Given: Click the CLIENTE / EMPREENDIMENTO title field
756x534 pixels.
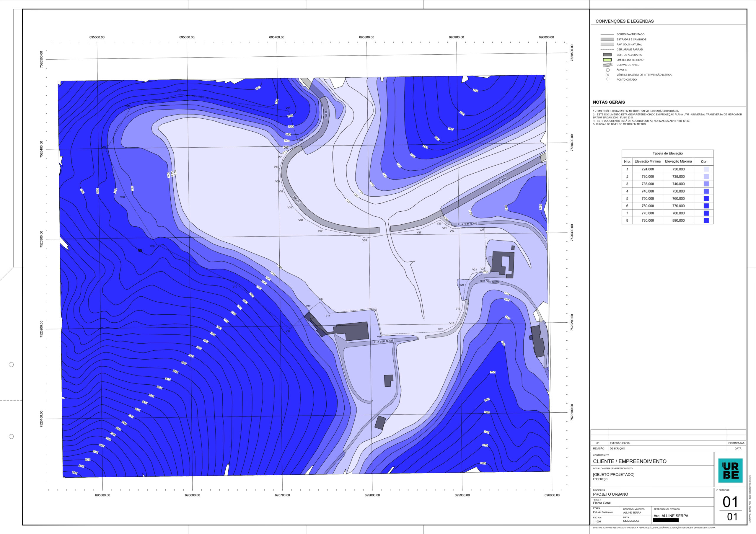Looking at the screenshot, I should (630, 461).
